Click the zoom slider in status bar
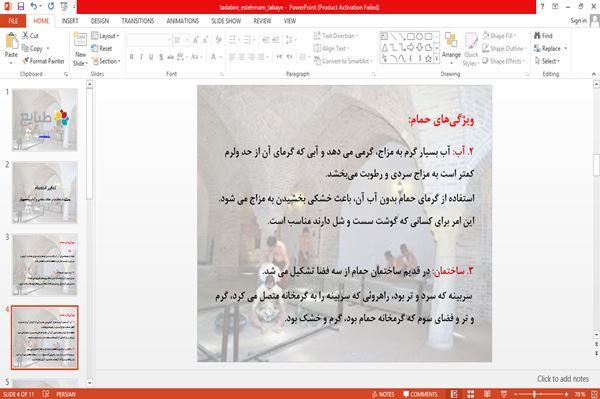 (541, 394)
